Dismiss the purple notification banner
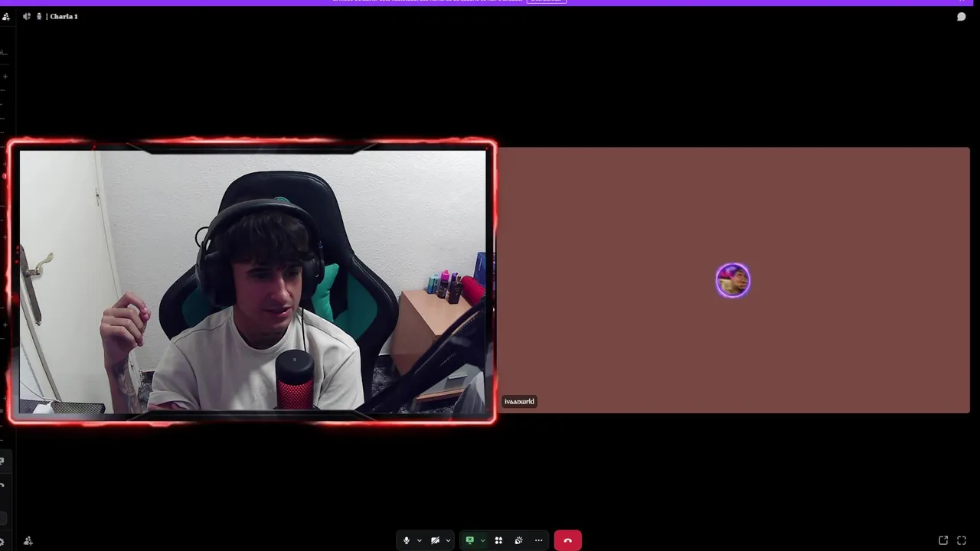 [962, 2]
